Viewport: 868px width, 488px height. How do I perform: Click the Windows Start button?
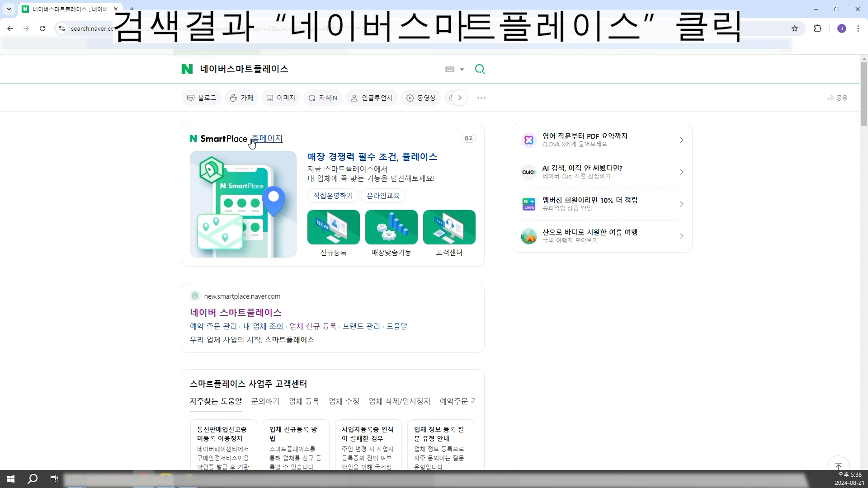[11, 479]
